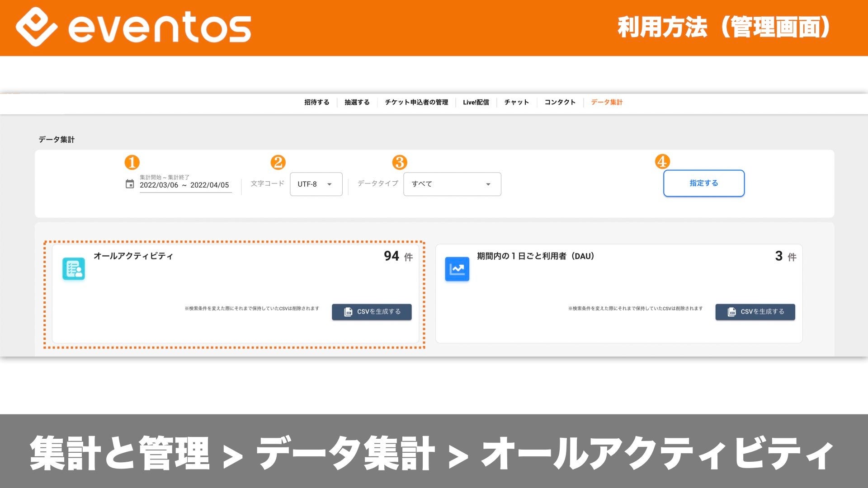The width and height of the screenshot is (868, 488).
Task: Click the orange number 4 marker
Action: (x=662, y=161)
